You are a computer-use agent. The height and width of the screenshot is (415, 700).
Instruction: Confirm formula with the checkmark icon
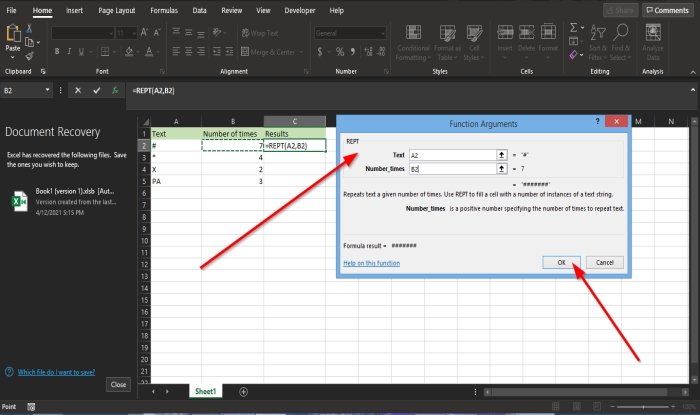(96, 90)
